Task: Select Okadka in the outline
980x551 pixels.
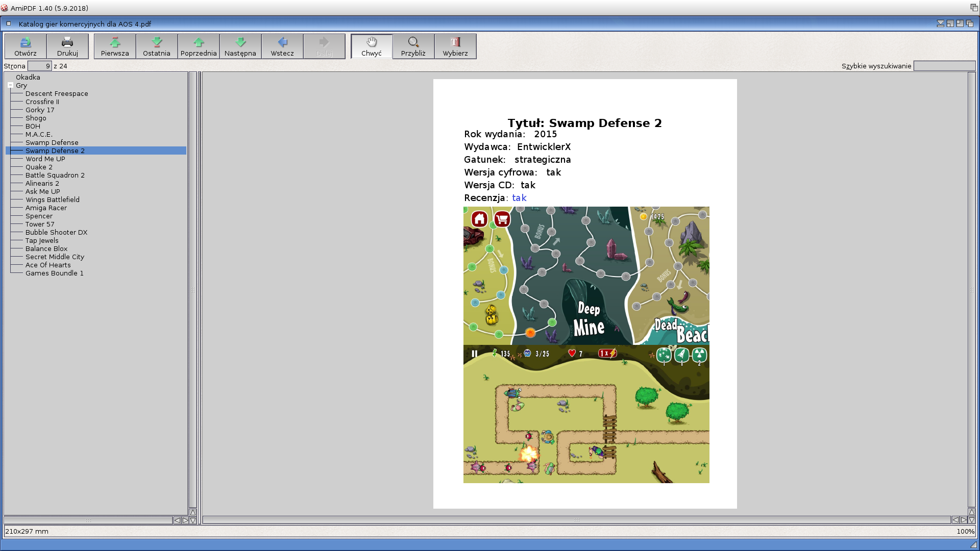Action: click(28, 77)
